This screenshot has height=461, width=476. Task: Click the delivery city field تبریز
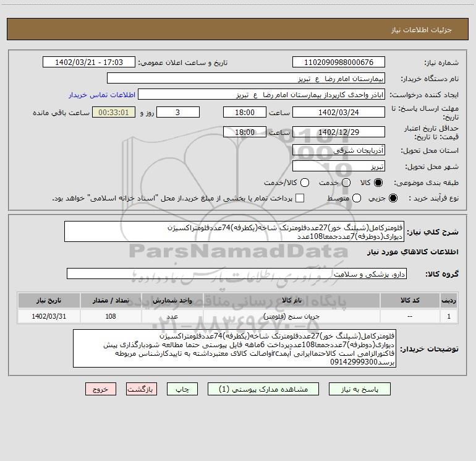point(339,166)
